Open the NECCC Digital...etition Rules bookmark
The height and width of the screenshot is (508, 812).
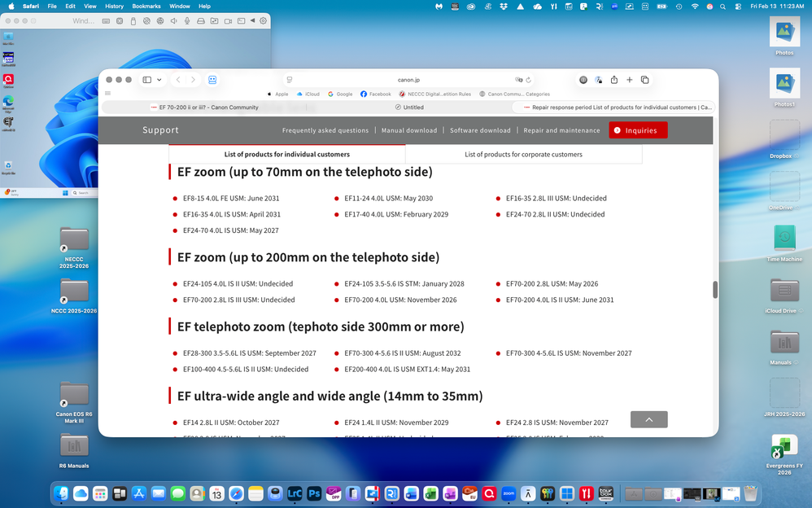click(x=435, y=94)
